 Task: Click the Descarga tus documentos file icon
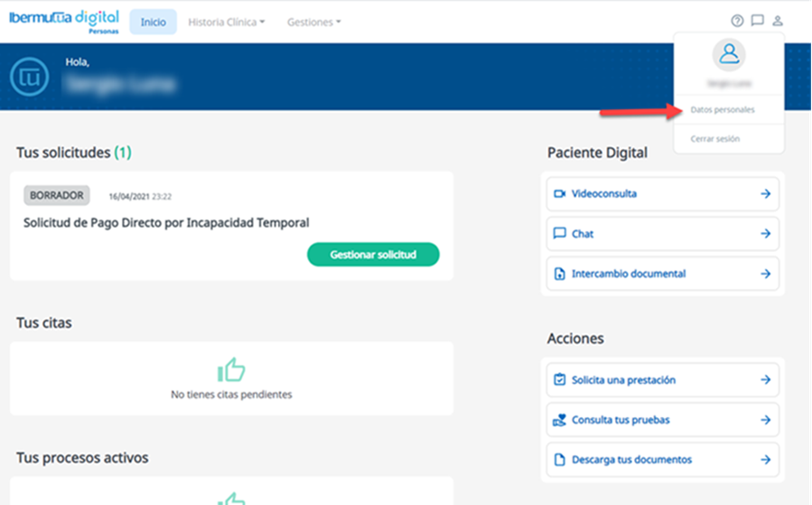pyautogui.click(x=559, y=460)
